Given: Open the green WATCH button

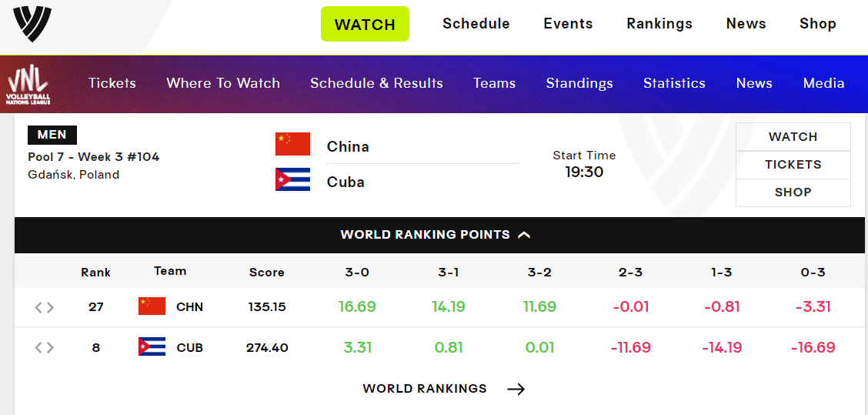Looking at the screenshot, I should coord(365,24).
